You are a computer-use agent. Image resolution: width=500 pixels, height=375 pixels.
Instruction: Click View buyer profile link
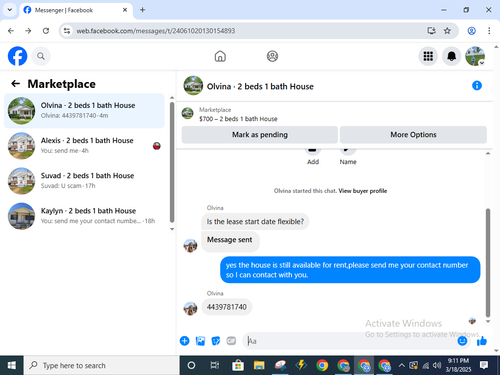363,191
